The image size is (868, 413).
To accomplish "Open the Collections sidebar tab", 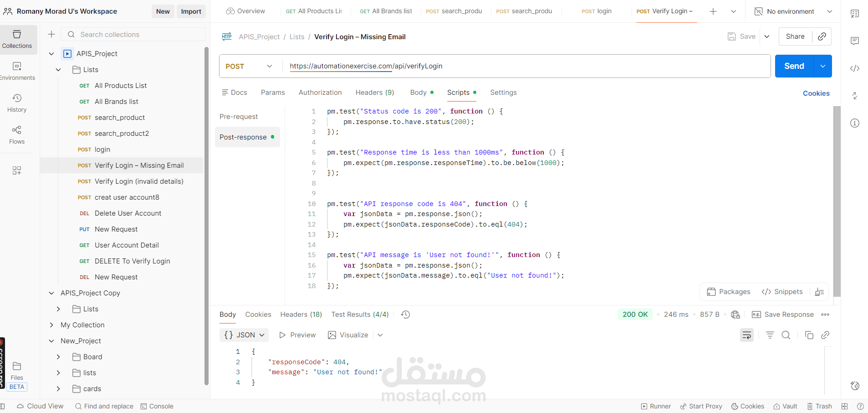I will pos(17,40).
